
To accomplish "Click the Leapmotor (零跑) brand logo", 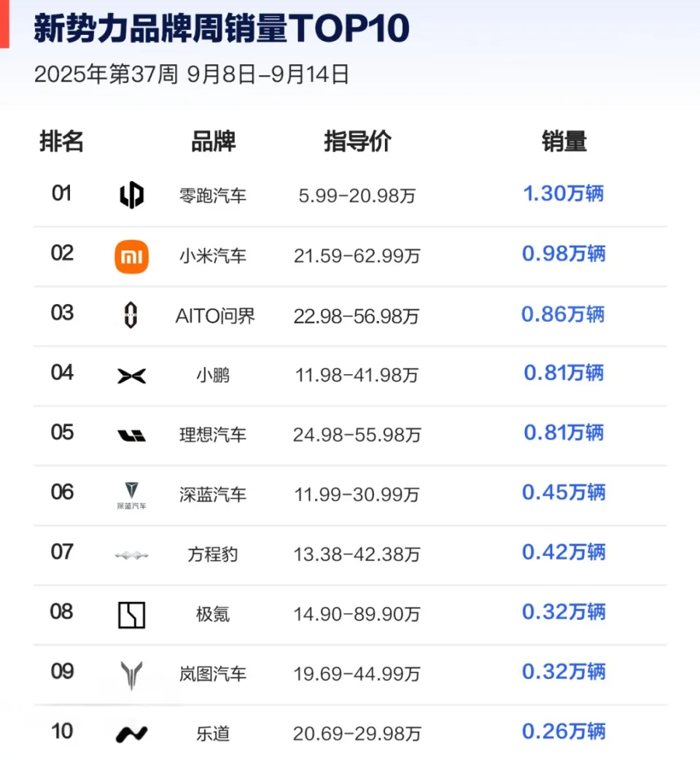I will coord(131,194).
